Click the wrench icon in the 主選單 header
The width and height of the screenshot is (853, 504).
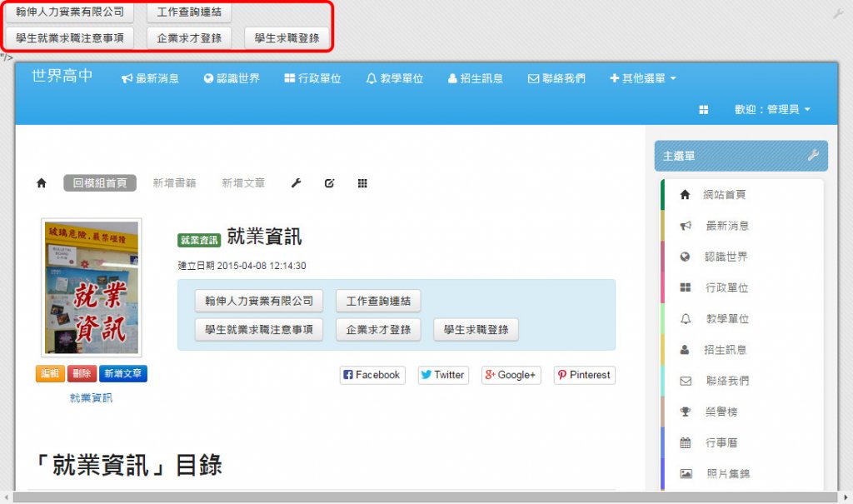[813, 156]
